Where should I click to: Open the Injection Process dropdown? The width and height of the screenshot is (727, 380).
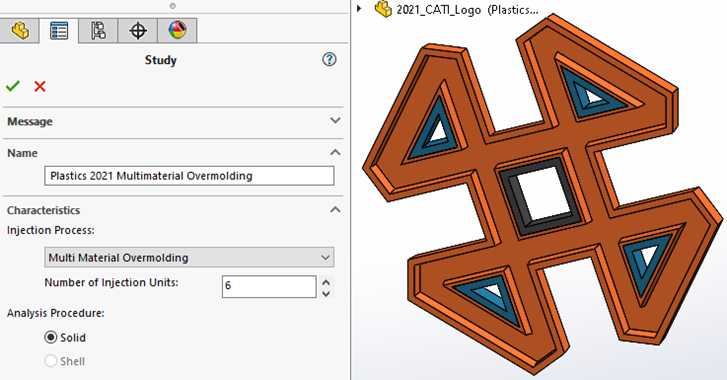tap(189, 258)
